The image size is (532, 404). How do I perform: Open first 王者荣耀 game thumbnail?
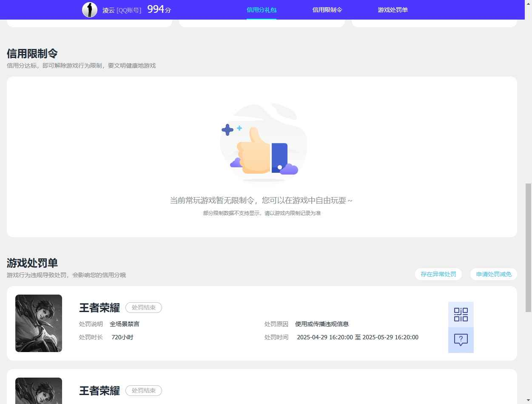point(39,323)
